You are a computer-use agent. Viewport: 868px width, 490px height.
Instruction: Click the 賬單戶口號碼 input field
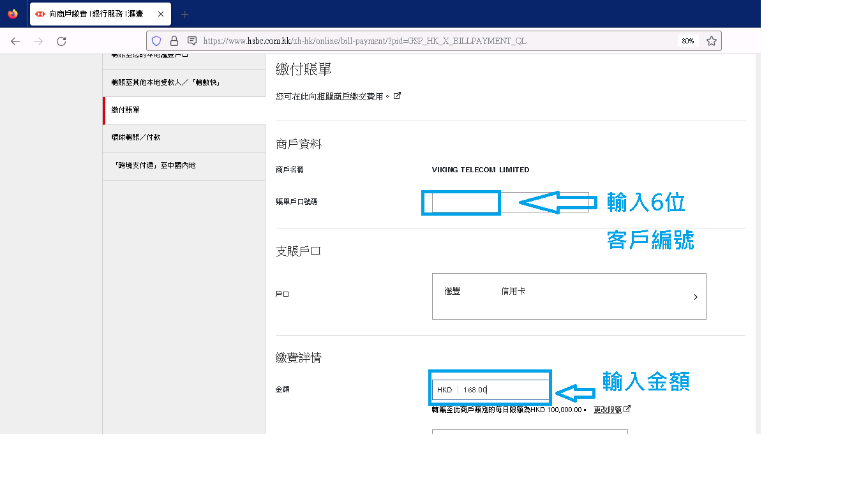(509, 202)
